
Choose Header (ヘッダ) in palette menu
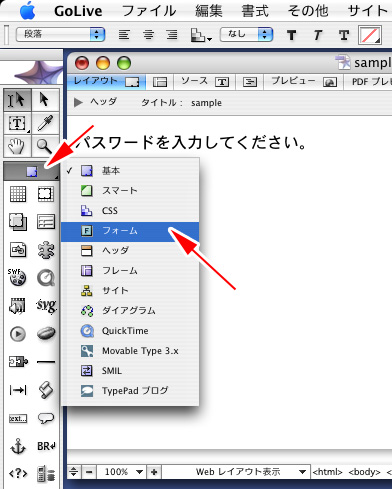click(x=130, y=251)
